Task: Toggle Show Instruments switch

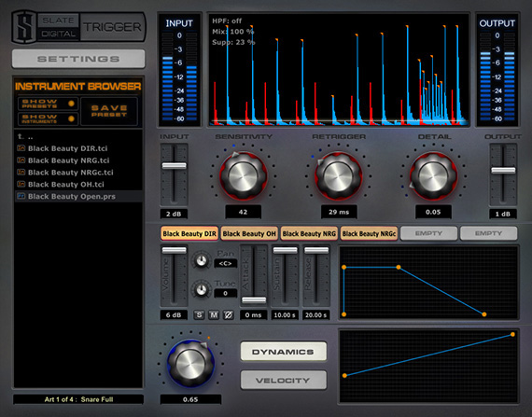Action: tap(48, 118)
